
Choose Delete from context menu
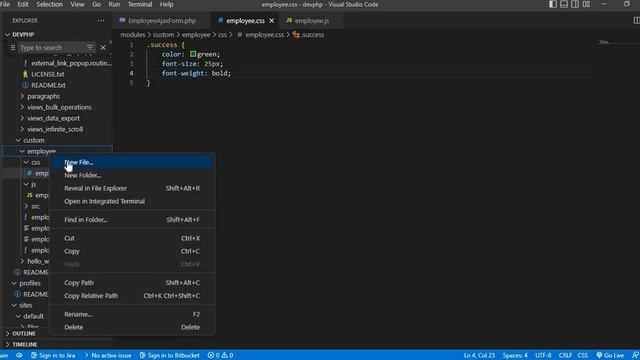point(132,327)
